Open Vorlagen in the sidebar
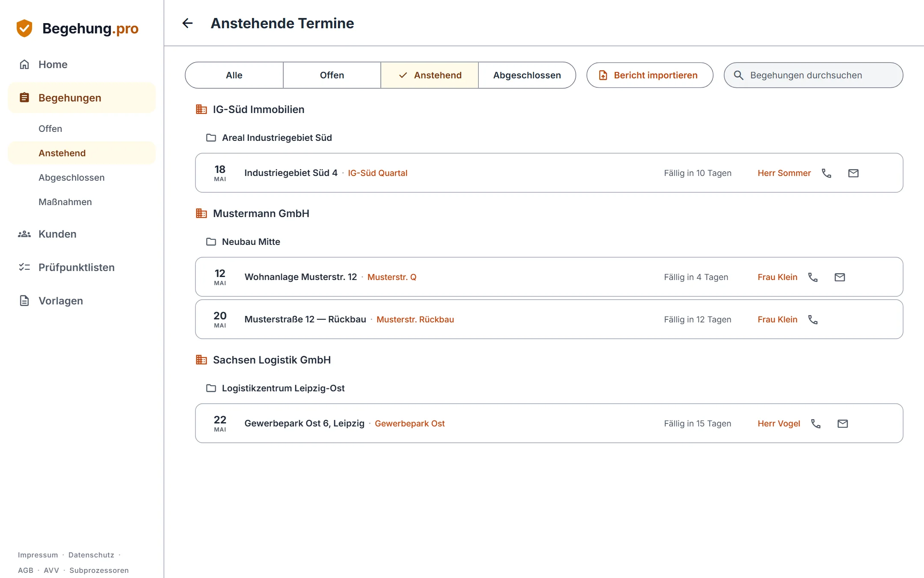 click(x=81, y=301)
